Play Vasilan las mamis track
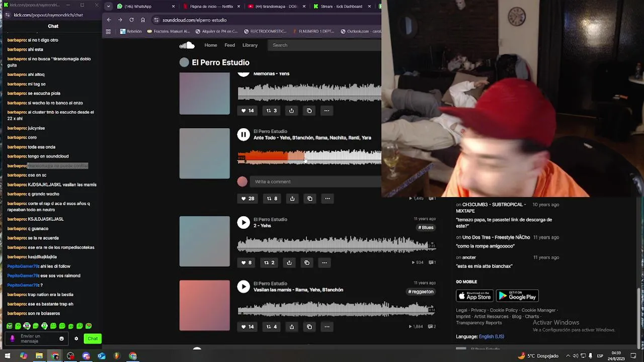Image resolution: width=644 pixels, height=362 pixels. coord(244,286)
